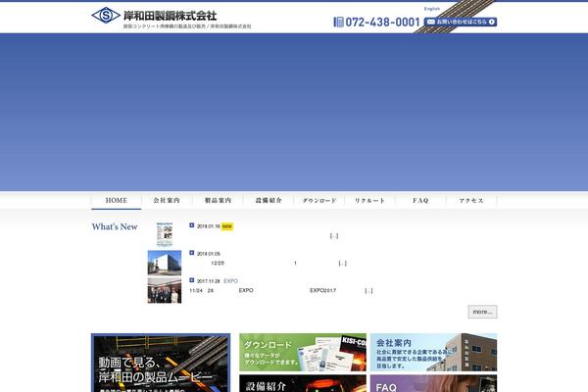Click the yellow NEW badge on latest news
This screenshot has height=392, width=588.
(x=227, y=226)
